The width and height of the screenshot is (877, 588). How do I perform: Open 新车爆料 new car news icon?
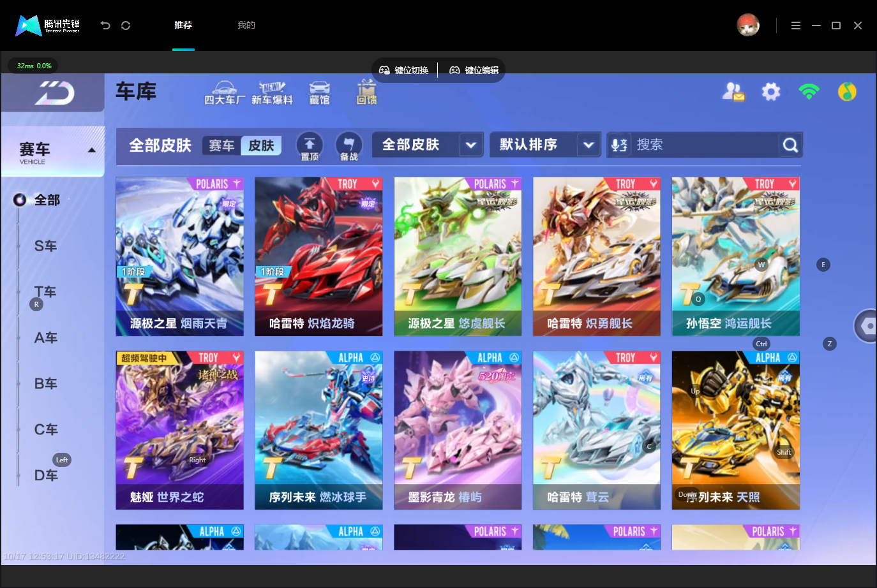272,93
